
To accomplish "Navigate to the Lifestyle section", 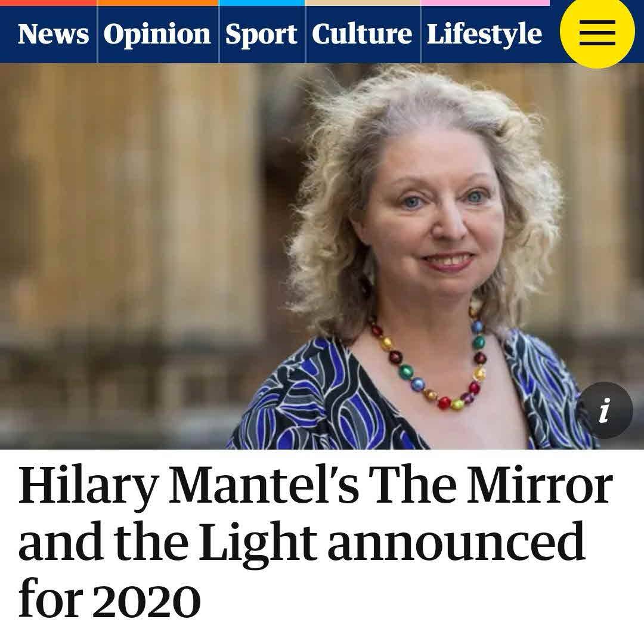I will (484, 35).
